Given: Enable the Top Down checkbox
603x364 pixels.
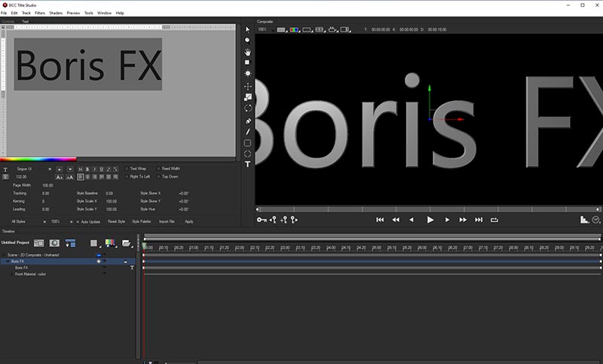Looking at the screenshot, I should [158, 177].
